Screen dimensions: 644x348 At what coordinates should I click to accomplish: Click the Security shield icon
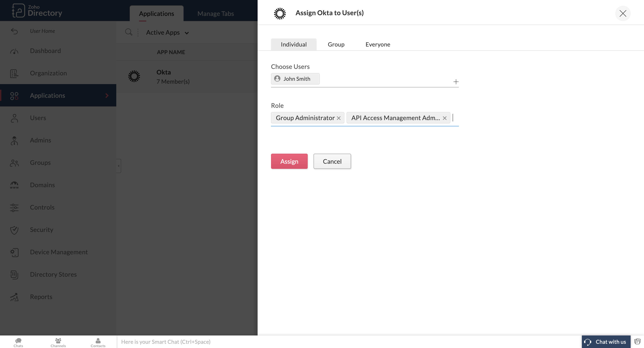14,230
